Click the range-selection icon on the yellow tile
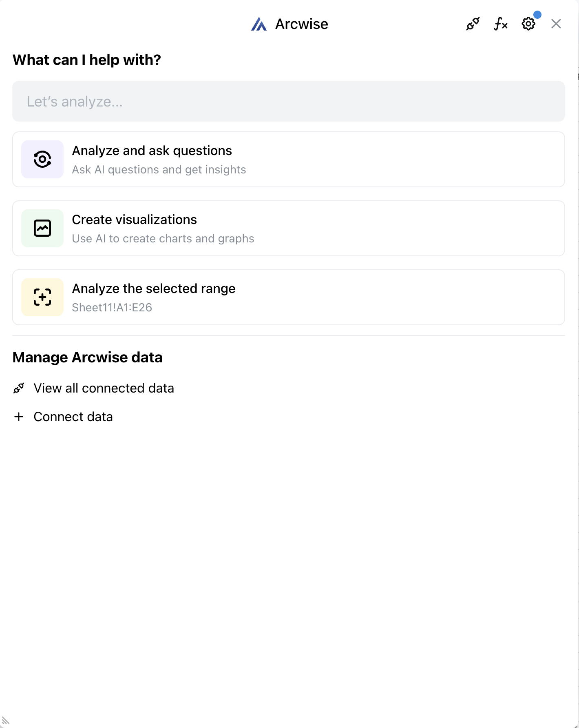Screen dimensions: 579x728 (x=42, y=297)
